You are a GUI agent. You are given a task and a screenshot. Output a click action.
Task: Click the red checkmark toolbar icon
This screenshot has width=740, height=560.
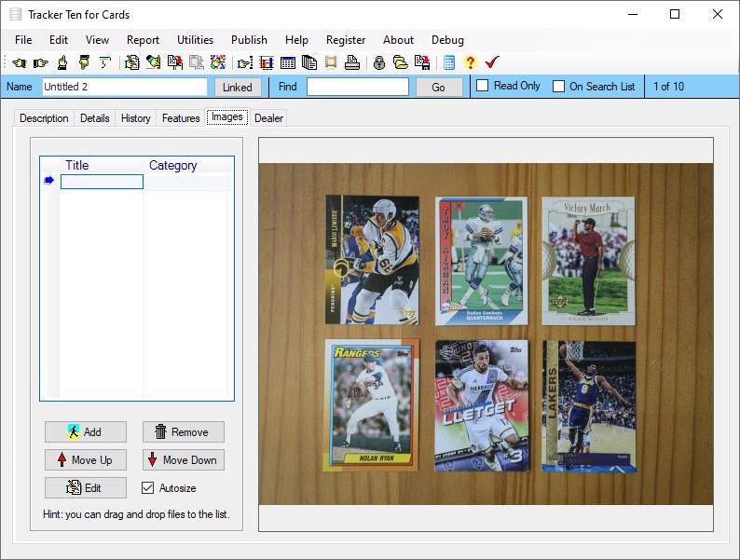tap(492, 62)
